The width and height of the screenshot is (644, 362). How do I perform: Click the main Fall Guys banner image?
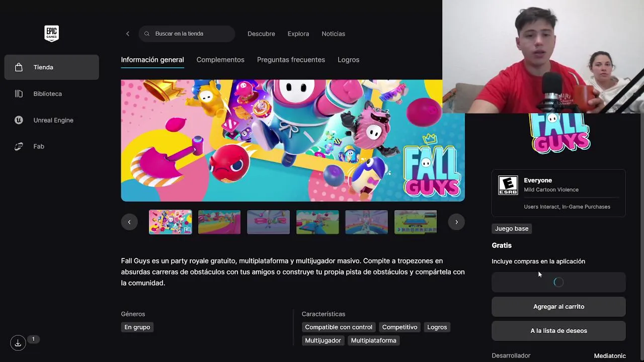(x=293, y=140)
